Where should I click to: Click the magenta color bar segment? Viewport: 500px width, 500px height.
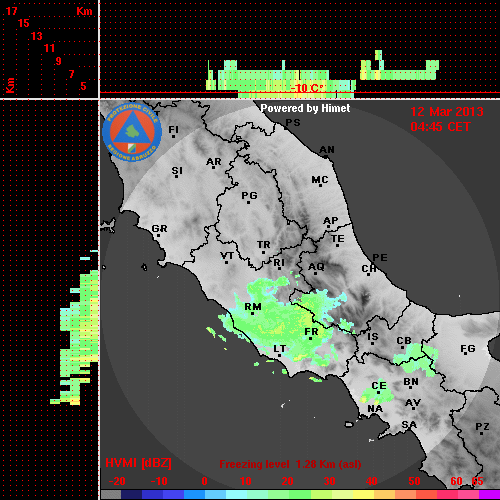point(489,494)
